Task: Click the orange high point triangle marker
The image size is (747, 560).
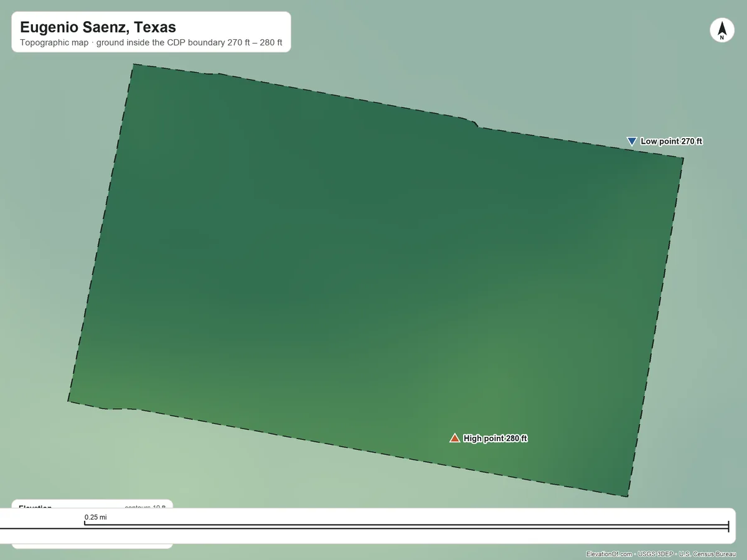Action: click(454, 438)
